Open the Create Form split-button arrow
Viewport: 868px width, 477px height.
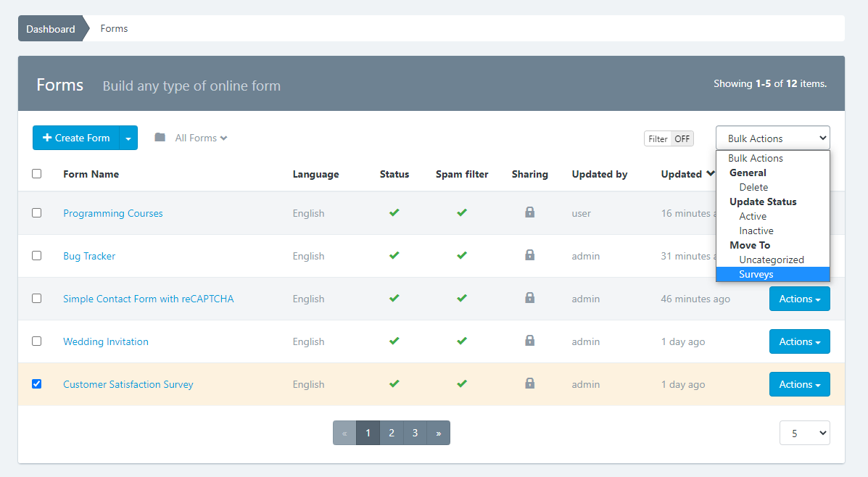(128, 138)
